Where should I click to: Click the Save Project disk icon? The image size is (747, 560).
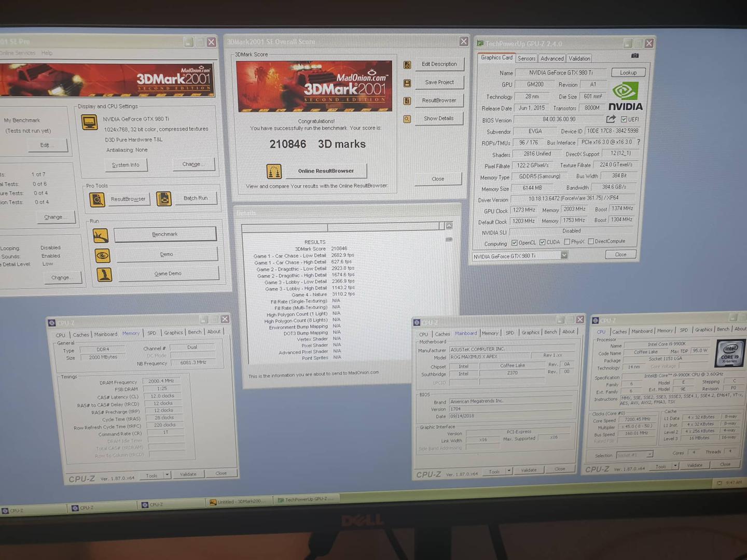(x=407, y=83)
